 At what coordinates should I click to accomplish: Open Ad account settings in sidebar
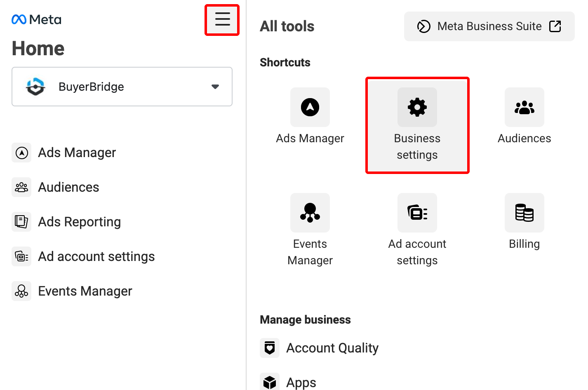click(96, 256)
